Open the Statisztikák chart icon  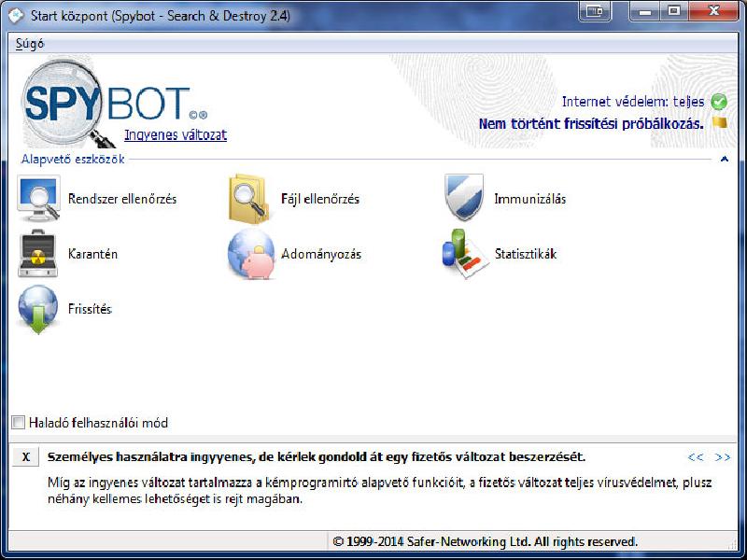click(x=465, y=253)
